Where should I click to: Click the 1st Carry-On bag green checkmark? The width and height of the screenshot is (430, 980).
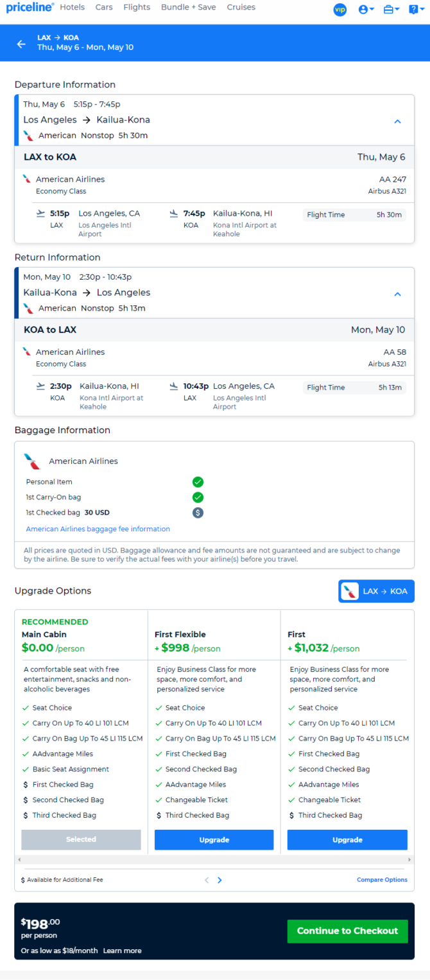pyautogui.click(x=198, y=497)
